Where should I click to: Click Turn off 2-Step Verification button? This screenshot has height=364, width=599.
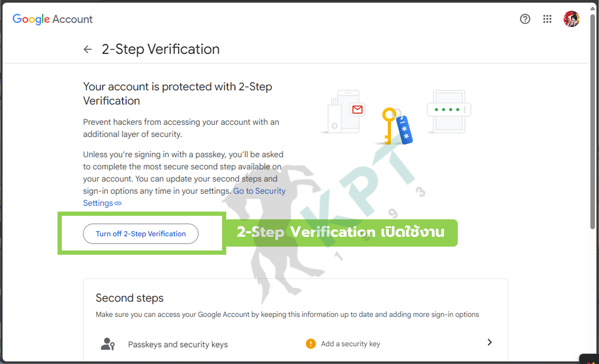141,234
